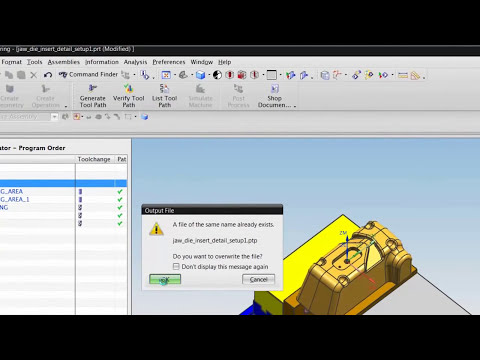The image size is (480, 360).
Task: Click the WCS orientation icon with red axis
Action: pos(337,75)
